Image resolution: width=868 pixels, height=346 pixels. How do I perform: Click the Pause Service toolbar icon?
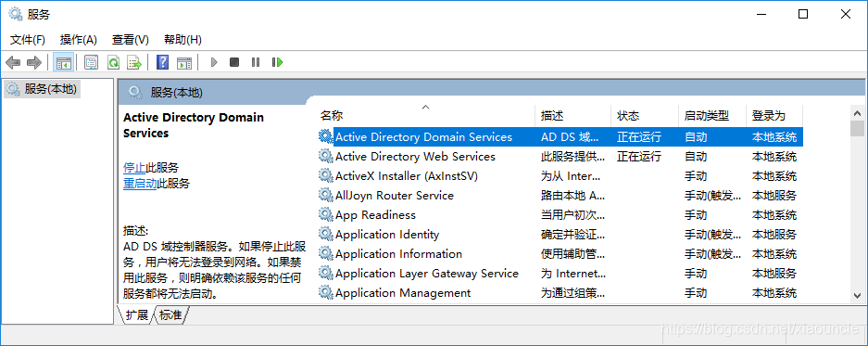tap(255, 63)
